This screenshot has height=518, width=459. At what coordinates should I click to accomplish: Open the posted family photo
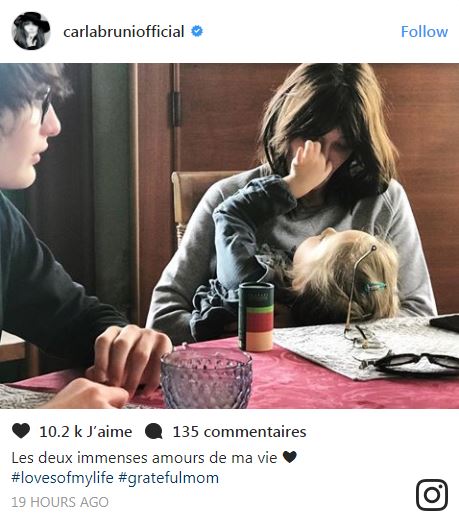pyautogui.click(x=229, y=236)
